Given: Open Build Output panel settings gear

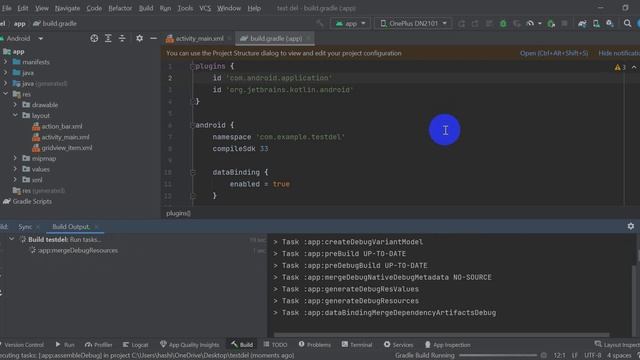Looking at the screenshot, I should click(631, 226).
